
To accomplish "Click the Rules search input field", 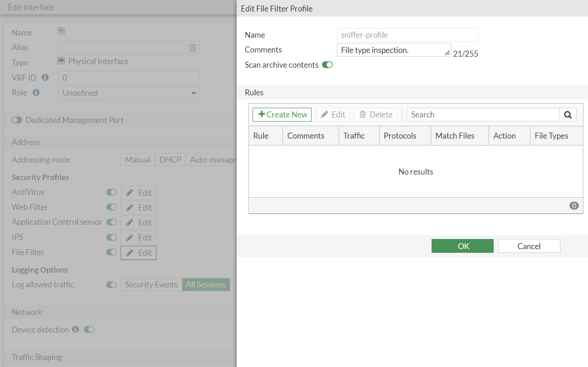I will [483, 115].
